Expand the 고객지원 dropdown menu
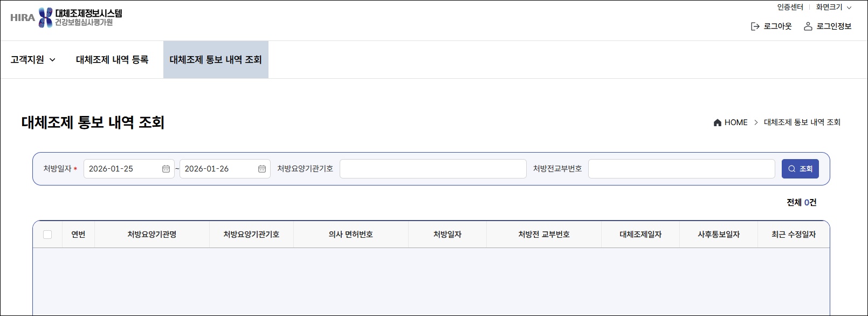 pyautogui.click(x=33, y=60)
